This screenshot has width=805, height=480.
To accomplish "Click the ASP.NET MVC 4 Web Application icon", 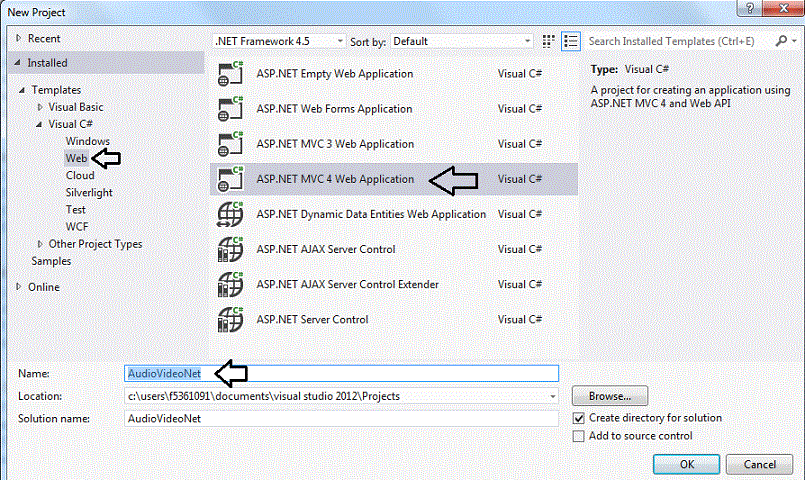I will (230, 179).
